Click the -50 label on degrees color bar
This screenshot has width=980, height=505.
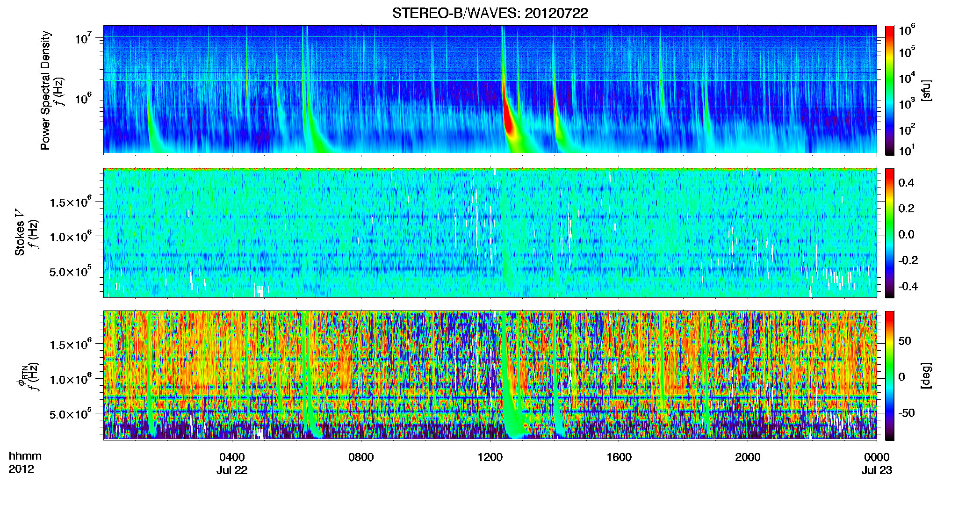[906, 413]
